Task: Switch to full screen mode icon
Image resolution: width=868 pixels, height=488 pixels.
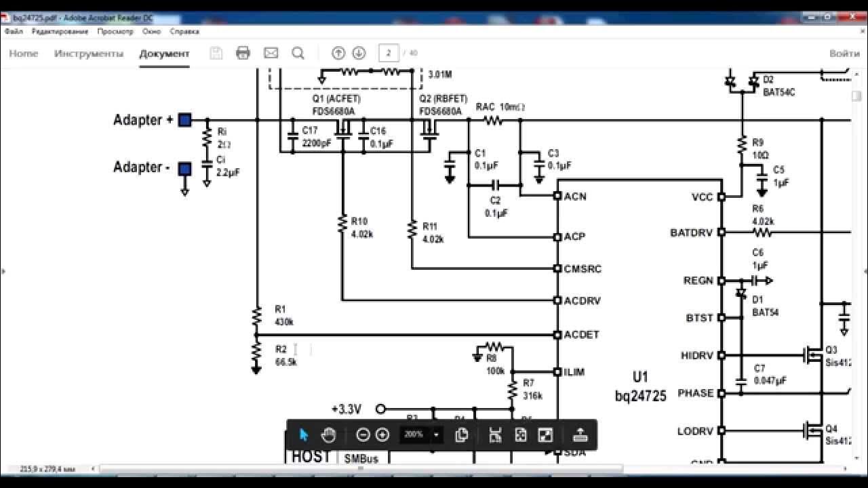Action: pyautogui.click(x=545, y=434)
